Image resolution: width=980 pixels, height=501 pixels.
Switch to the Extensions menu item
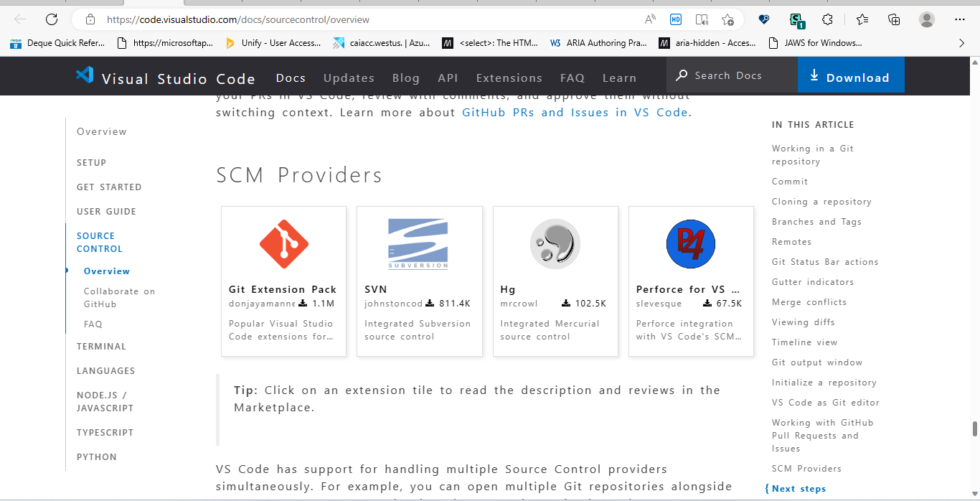click(509, 78)
